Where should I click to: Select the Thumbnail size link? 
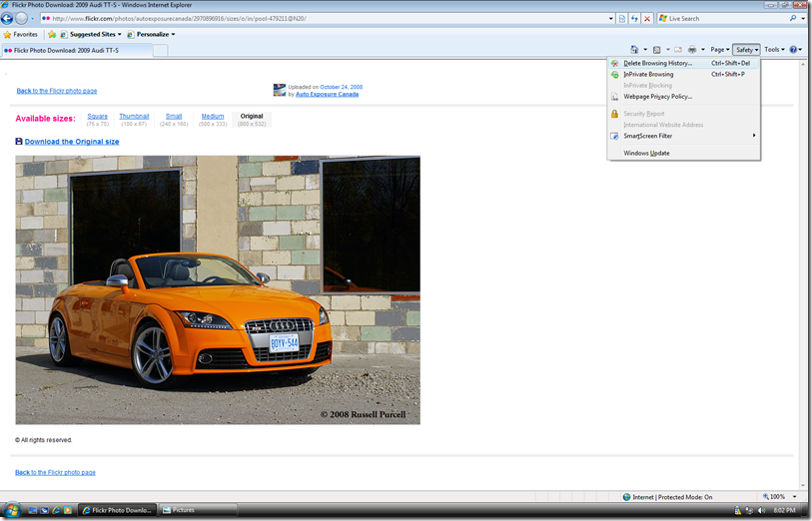pos(134,117)
